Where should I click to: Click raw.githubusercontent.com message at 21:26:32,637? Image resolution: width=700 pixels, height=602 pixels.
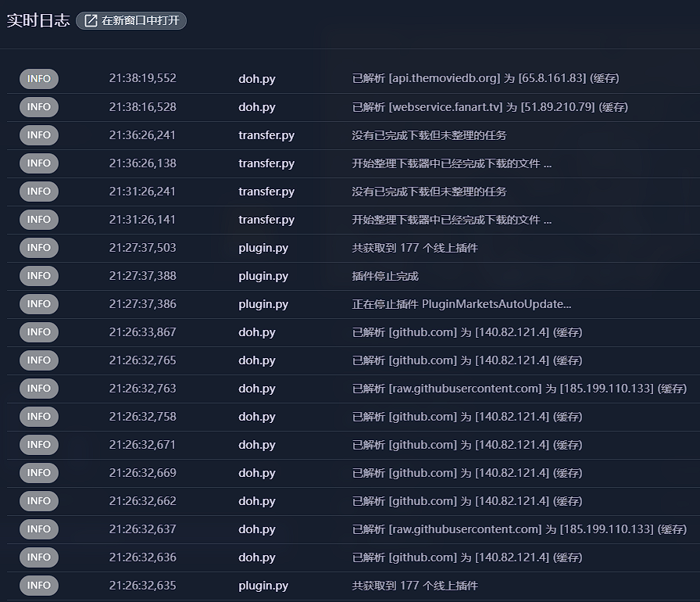tap(520, 529)
